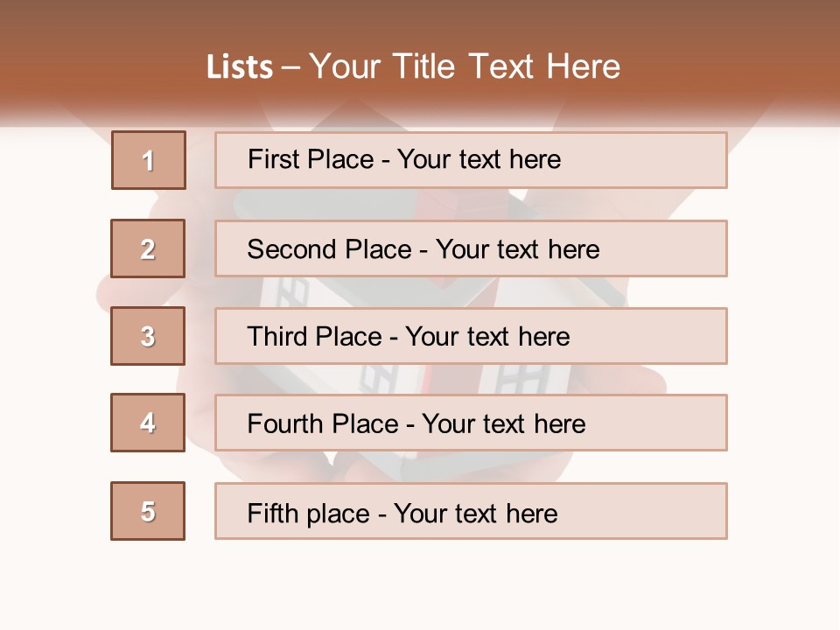The image size is (840, 630).
Task: Select the number 2 box
Action: (148, 248)
